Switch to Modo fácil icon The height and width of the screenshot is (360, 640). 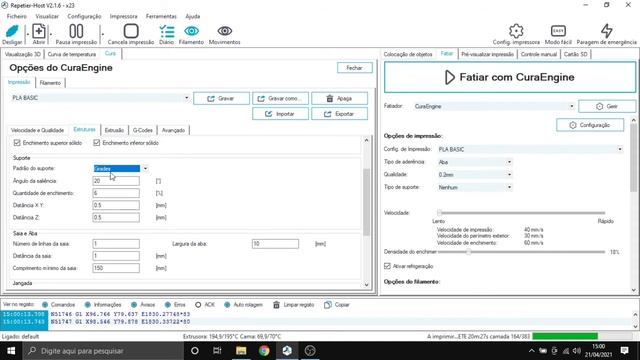point(558,31)
